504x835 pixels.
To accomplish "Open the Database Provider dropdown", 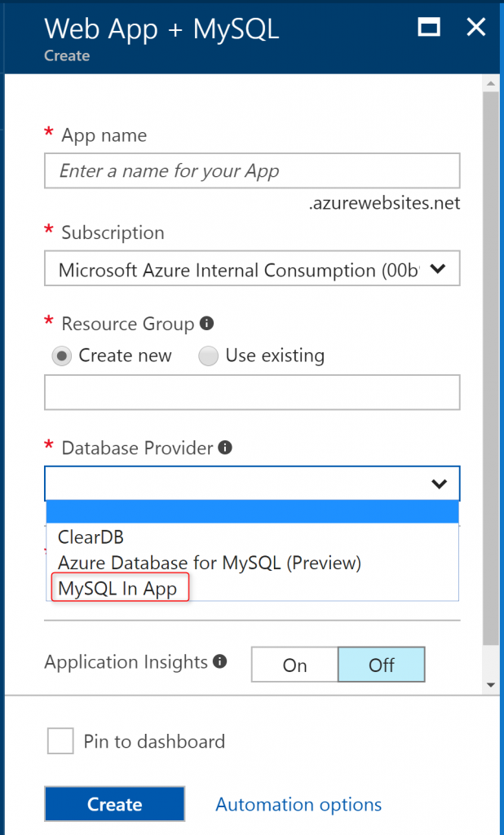I will tap(438, 483).
